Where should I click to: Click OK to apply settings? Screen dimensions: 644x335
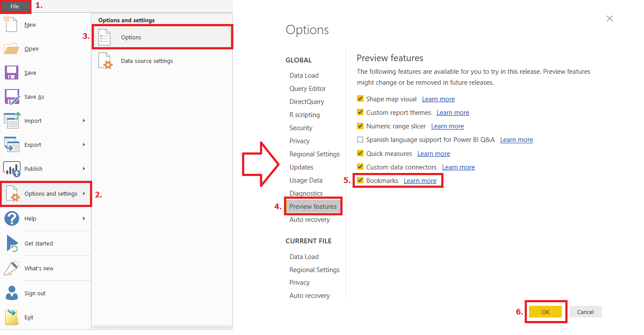[545, 311]
